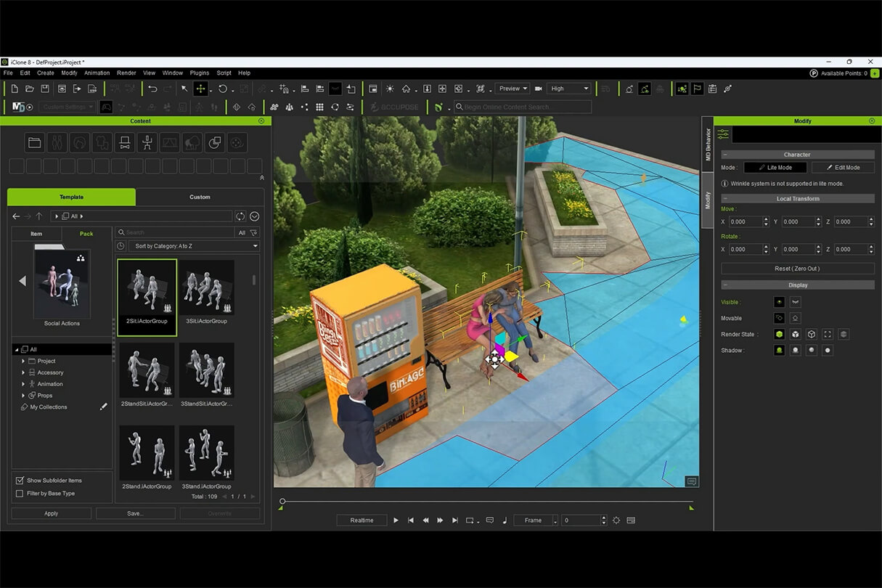Toggle the Visible on icon in Display
Viewport: 882px width, 588px height.
point(779,302)
